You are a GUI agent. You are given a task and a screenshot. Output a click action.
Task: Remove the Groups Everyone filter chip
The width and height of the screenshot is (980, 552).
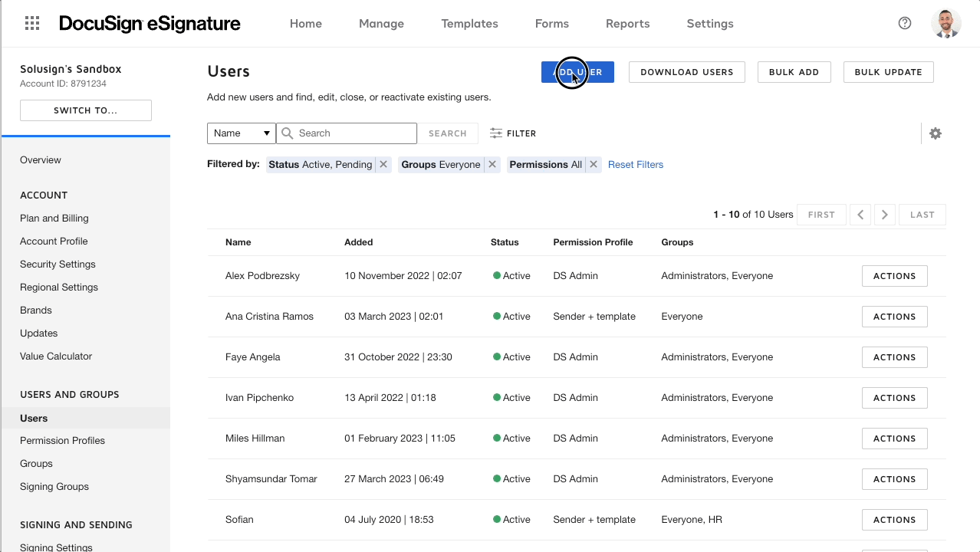pos(492,165)
